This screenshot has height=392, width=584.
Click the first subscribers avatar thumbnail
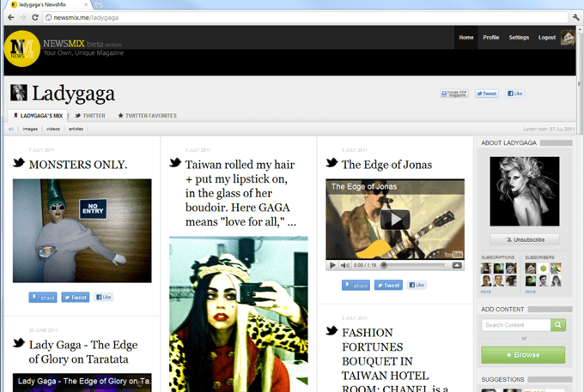pyautogui.click(x=531, y=268)
